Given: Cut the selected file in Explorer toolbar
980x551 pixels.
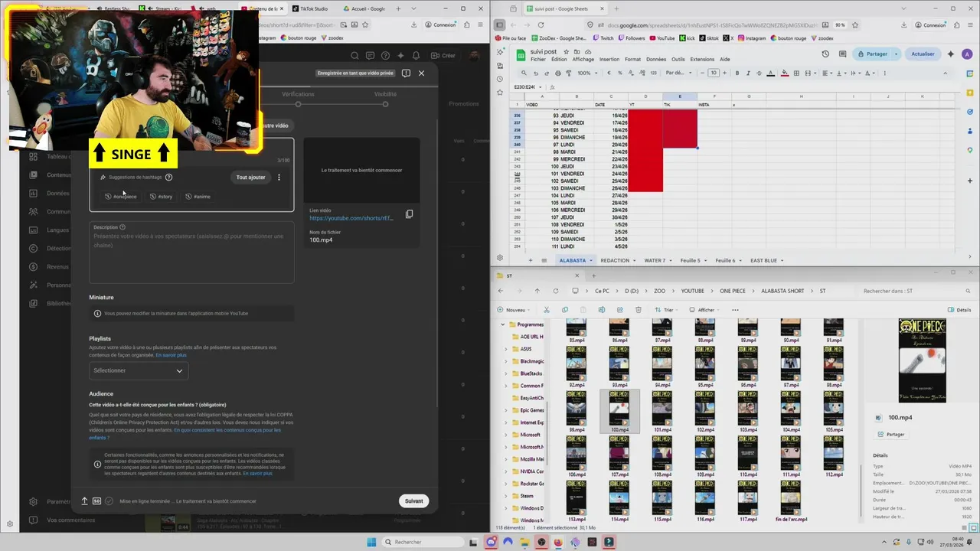Looking at the screenshot, I should (547, 310).
